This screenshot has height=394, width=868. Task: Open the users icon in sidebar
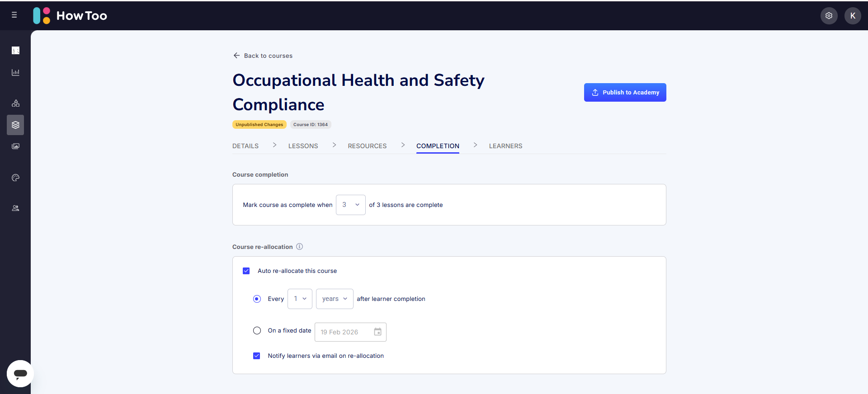click(x=15, y=208)
